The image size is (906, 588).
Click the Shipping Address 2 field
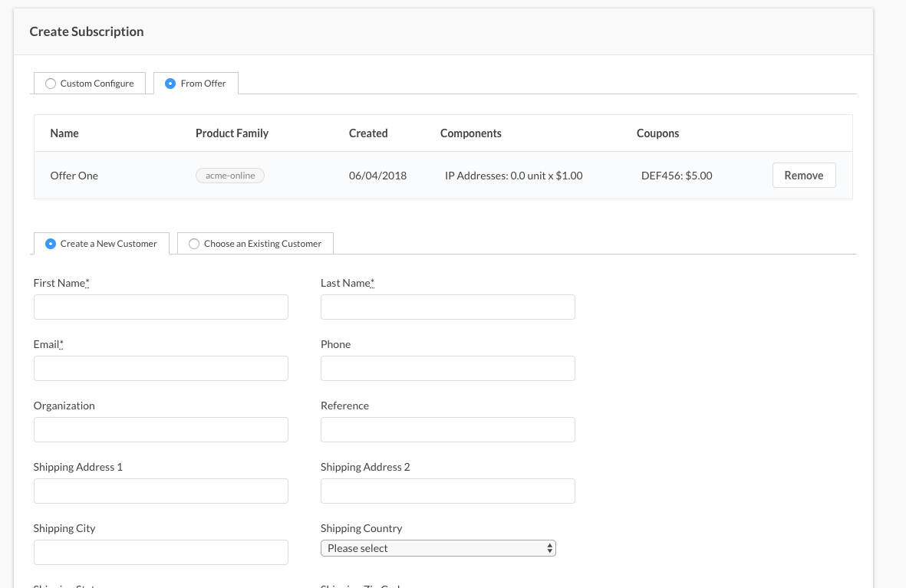pyautogui.click(x=447, y=491)
